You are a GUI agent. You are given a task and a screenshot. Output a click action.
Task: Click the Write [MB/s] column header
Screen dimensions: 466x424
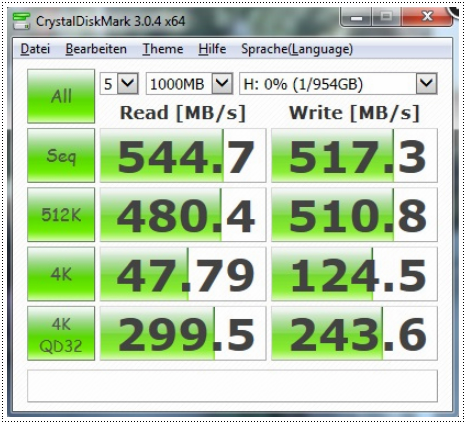pyautogui.click(x=354, y=113)
